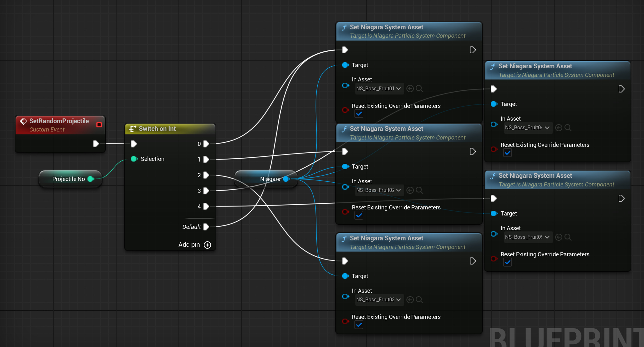This screenshot has width=644, height=347.
Task: Click the green Selection input pin
Action: [134, 159]
